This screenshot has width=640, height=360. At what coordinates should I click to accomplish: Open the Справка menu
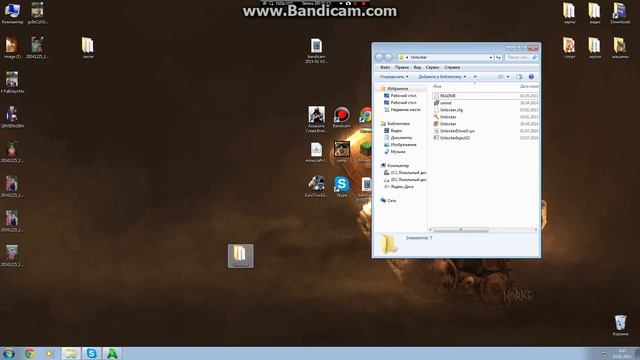(452, 67)
